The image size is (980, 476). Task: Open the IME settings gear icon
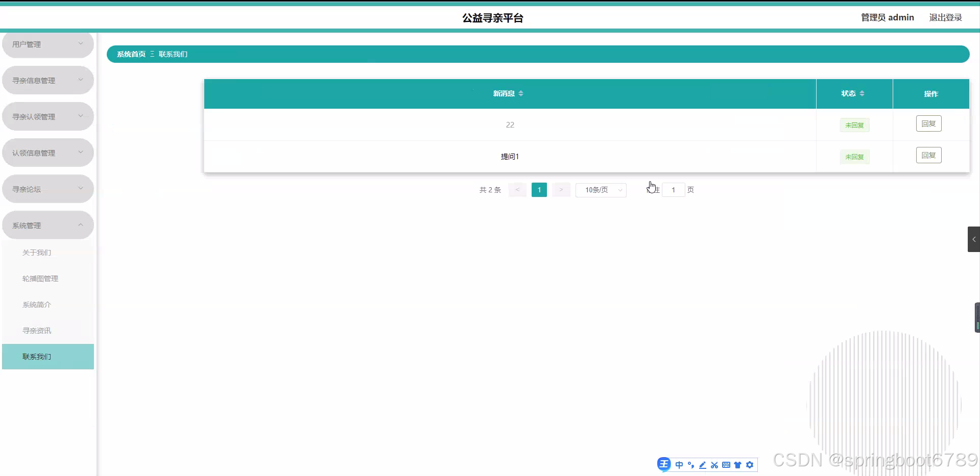click(750, 465)
